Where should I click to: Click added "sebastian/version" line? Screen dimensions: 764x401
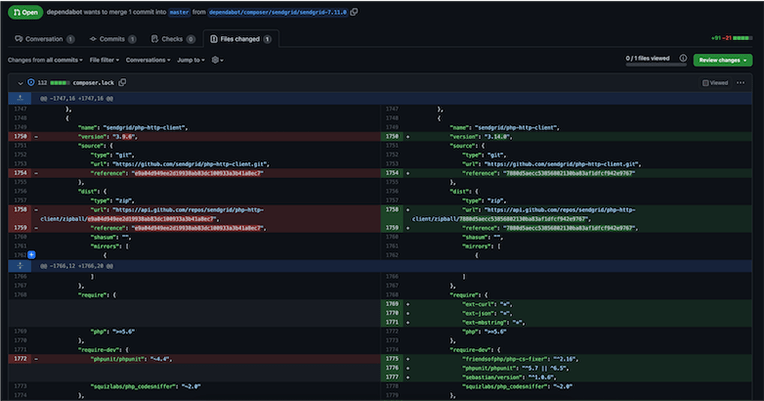[x=509, y=377]
